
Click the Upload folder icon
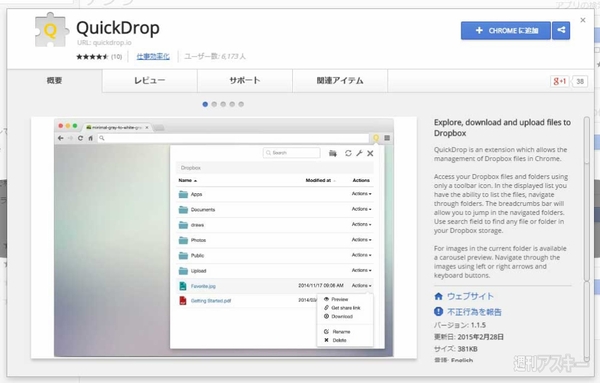[x=183, y=271]
